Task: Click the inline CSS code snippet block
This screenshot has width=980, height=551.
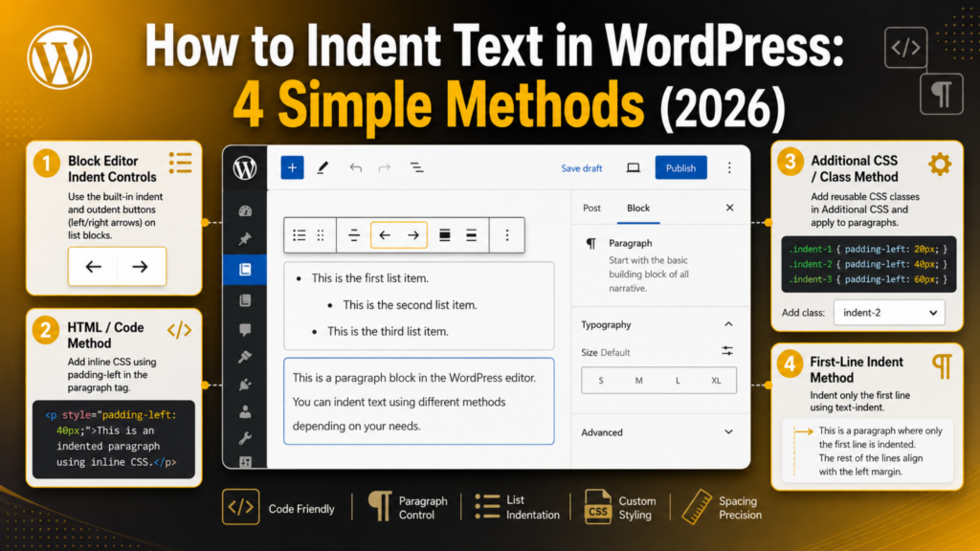Action: (x=114, y=438)
